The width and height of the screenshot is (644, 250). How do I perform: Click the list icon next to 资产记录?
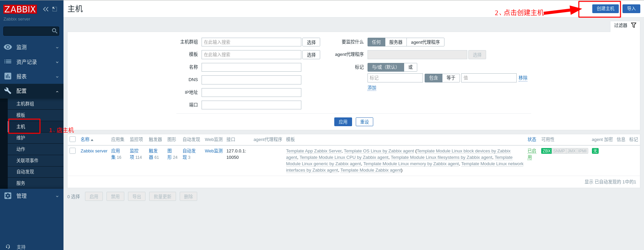point(8,62)
